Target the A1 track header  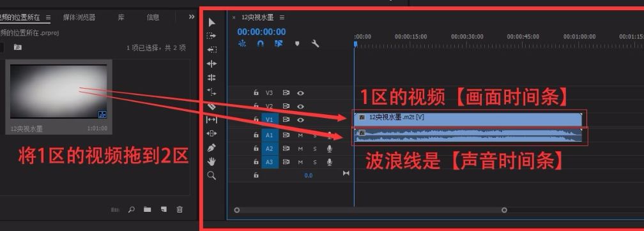(x=270, y=135)
